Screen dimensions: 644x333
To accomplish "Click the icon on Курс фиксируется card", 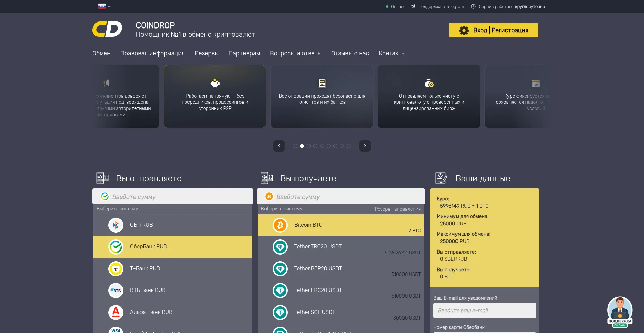I will click(536, 83).
